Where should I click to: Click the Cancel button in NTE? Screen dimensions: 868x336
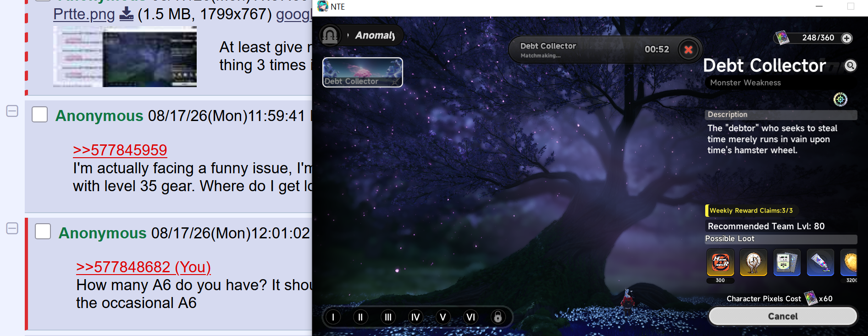783,316
